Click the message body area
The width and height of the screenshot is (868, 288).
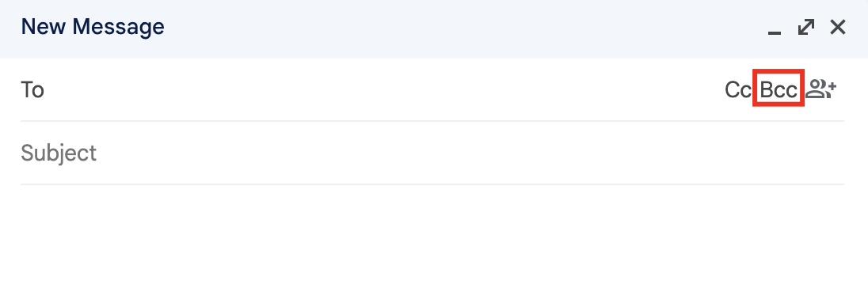tap(432, 237)
